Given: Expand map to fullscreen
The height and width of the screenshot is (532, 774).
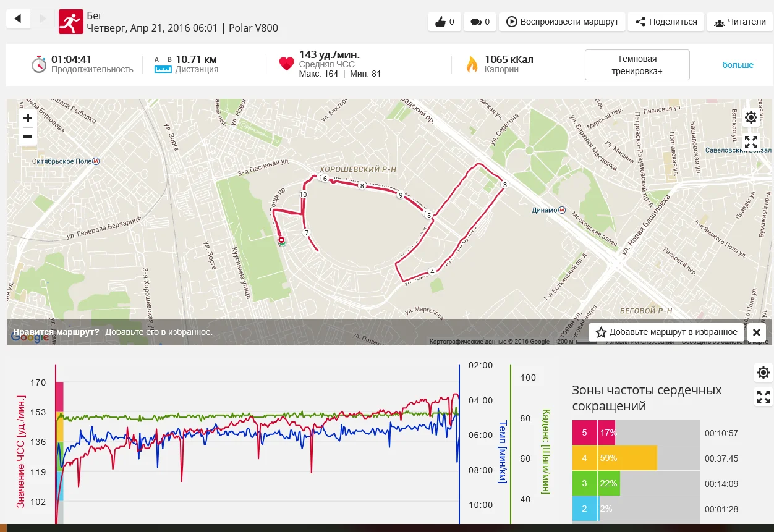Looking at the screenshot, I should [x=751, y=142].
